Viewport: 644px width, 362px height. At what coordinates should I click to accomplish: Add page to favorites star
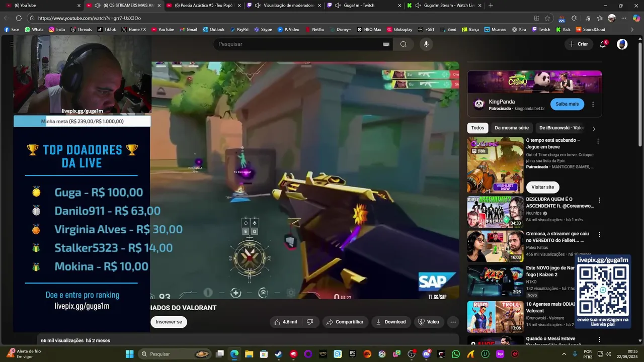[x=547, y=18]
